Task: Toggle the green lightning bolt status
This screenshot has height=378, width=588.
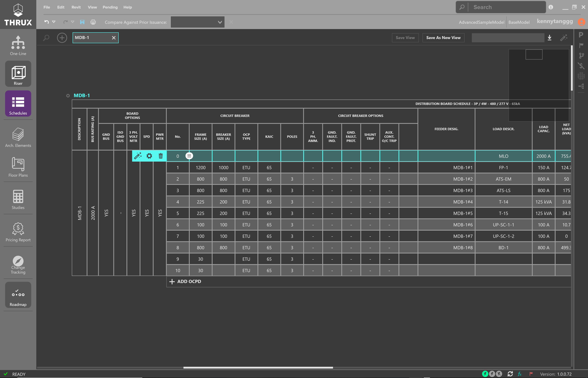Action: (485, 374)
